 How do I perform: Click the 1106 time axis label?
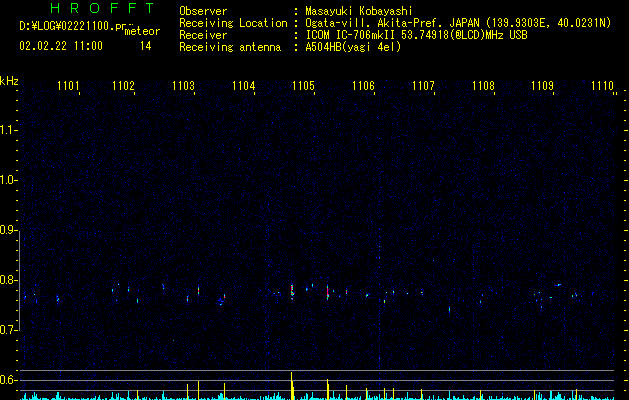point(363,86)
